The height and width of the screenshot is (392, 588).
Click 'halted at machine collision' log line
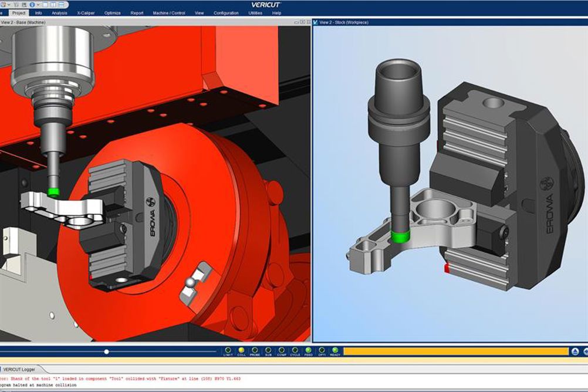tap(39, 385)
